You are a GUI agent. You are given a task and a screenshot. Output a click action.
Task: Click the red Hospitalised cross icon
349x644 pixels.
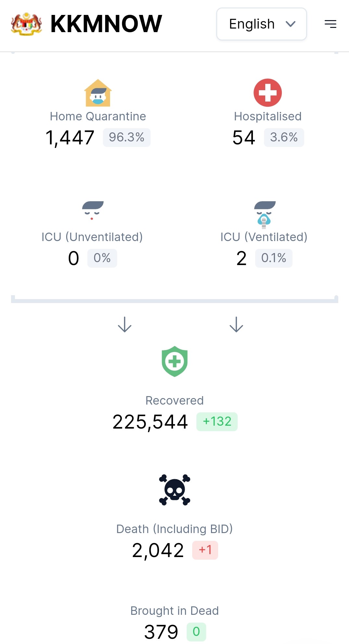[x=268, y=93]
